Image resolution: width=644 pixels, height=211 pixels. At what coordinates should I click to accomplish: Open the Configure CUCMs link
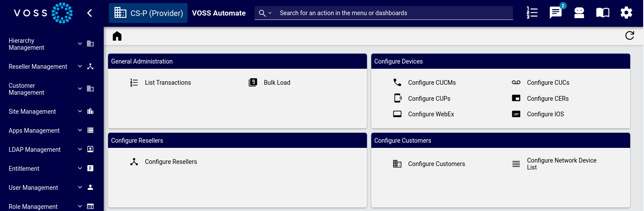click(x=432, y=83)
